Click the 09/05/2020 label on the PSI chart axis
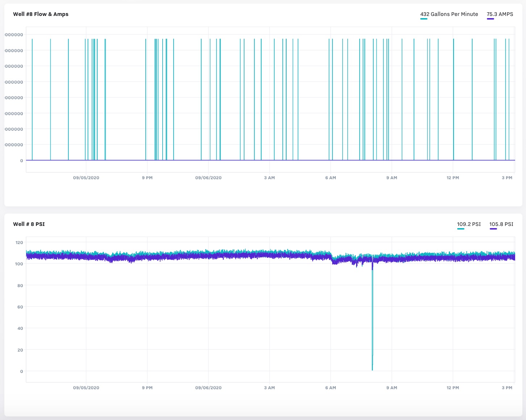This screenshot has height=420, width=526. (x=86, y=388)
